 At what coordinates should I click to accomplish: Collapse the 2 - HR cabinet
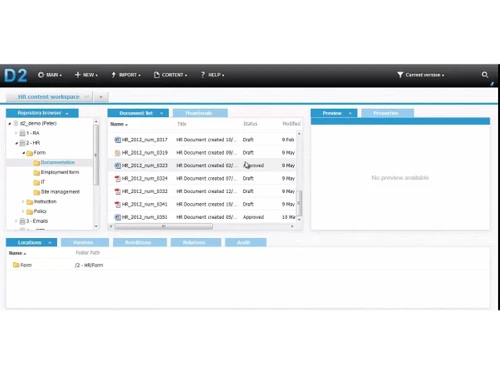16,143
